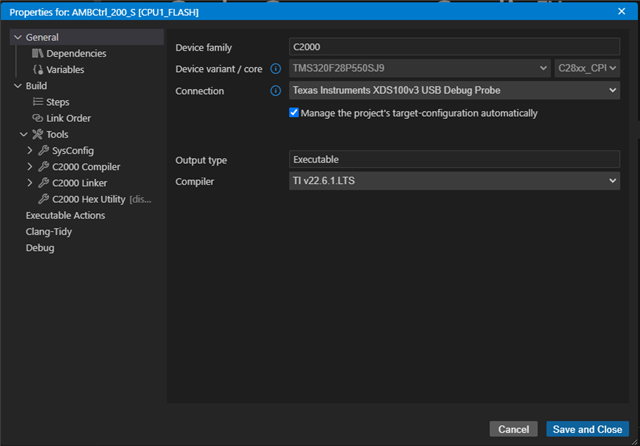Click info icon beside Connection

[x=276, y=91]
